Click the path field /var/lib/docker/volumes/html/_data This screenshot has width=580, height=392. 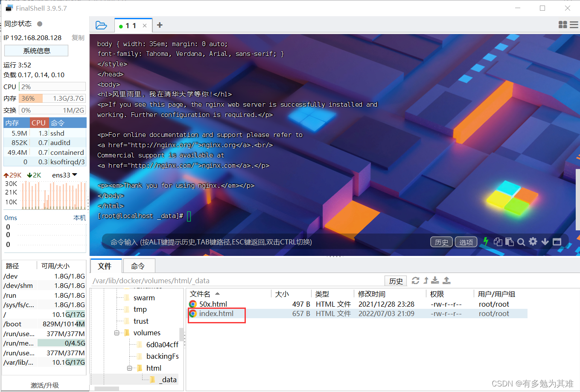pos(237,281)
